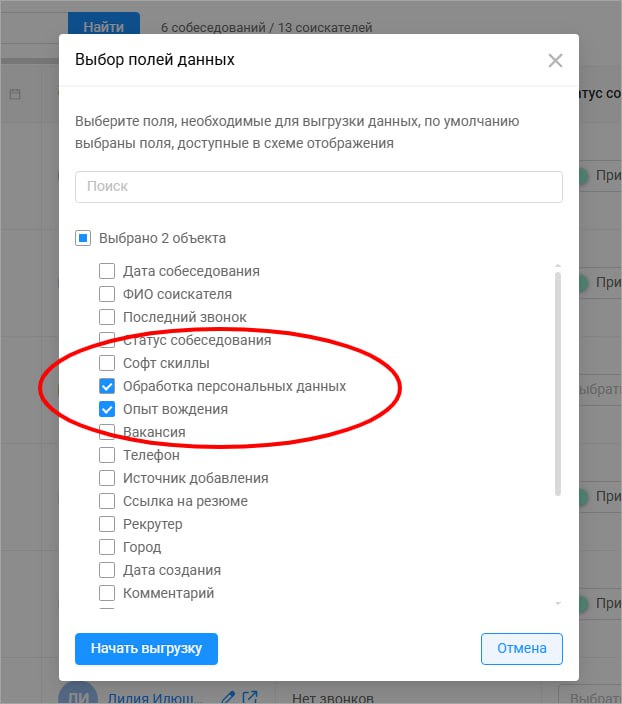This screenshot has height=704, width=622.
Task: Enable the 'Ссылка на резюме' checkbox
Action: (107, 501)
